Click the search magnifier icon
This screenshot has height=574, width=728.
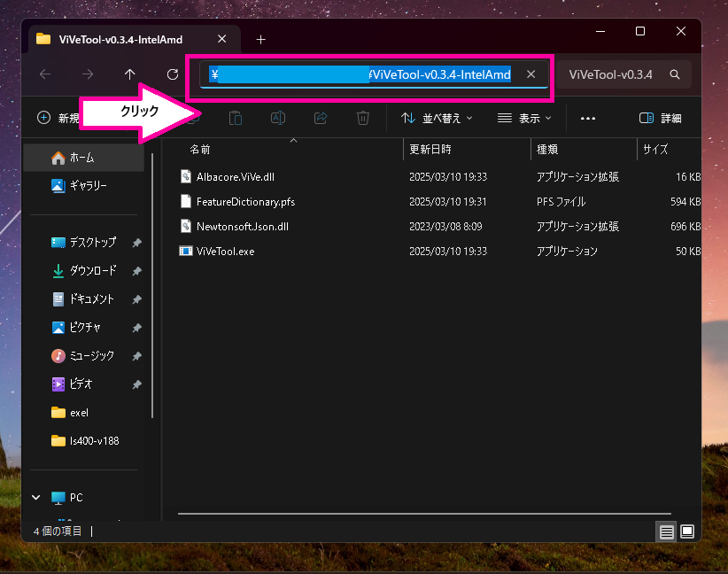point(675,74)
